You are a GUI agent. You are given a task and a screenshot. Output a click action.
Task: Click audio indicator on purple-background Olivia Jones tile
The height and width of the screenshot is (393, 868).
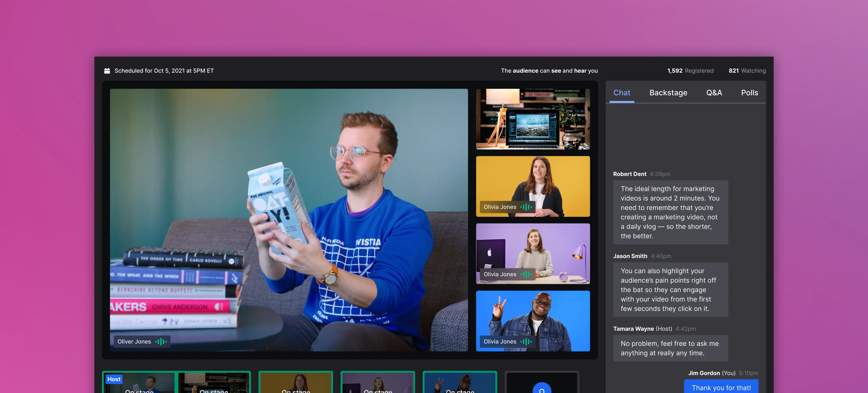pyautogui.click(x=526, y=274)
